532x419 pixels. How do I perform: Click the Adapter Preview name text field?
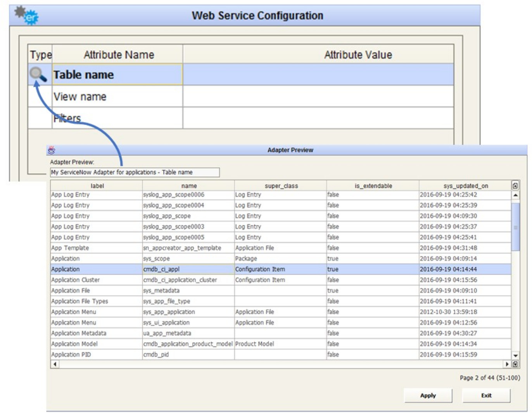[135, 172]
